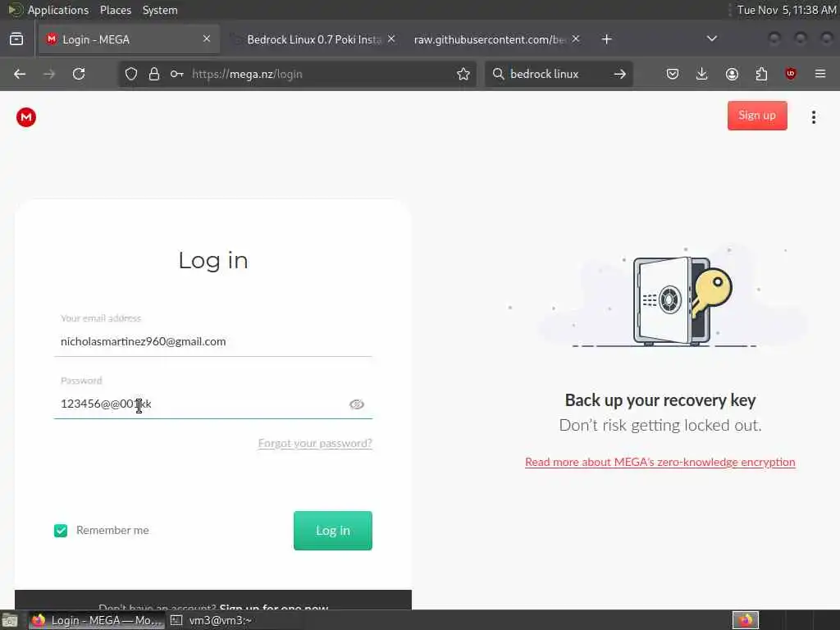Open the System menu
Viewport: 840px width, 630px height.
tap(160, 10)
